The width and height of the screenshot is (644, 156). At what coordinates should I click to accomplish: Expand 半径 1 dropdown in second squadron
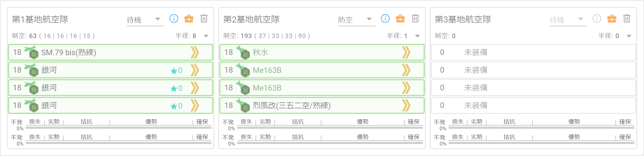point(418,36)
